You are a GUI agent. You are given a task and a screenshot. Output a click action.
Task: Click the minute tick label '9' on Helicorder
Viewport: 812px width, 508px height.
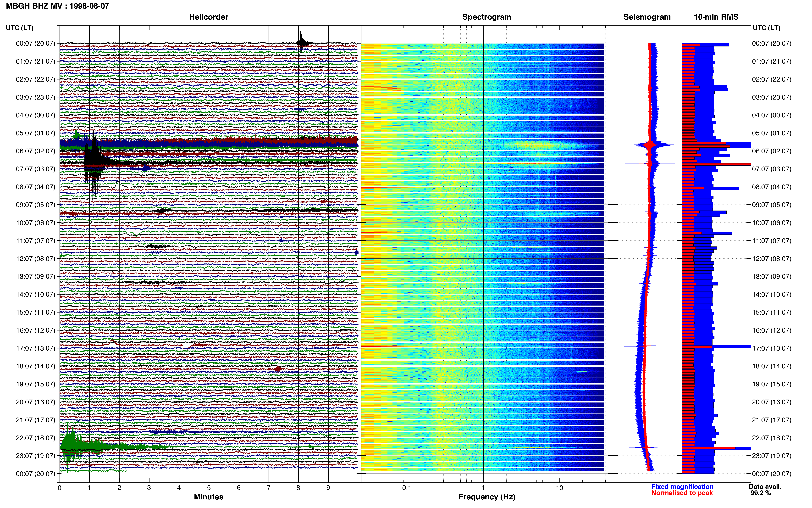point(328,487)
